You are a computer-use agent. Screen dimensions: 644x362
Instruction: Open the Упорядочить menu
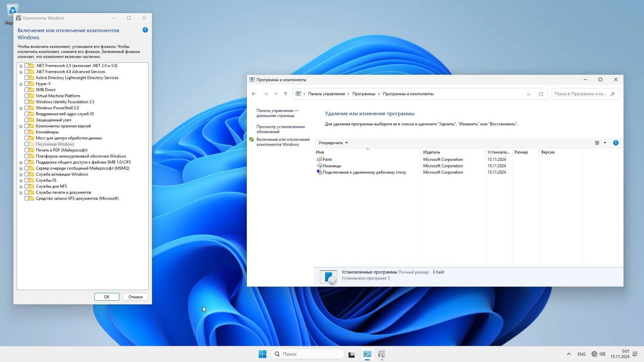[333, 143]
